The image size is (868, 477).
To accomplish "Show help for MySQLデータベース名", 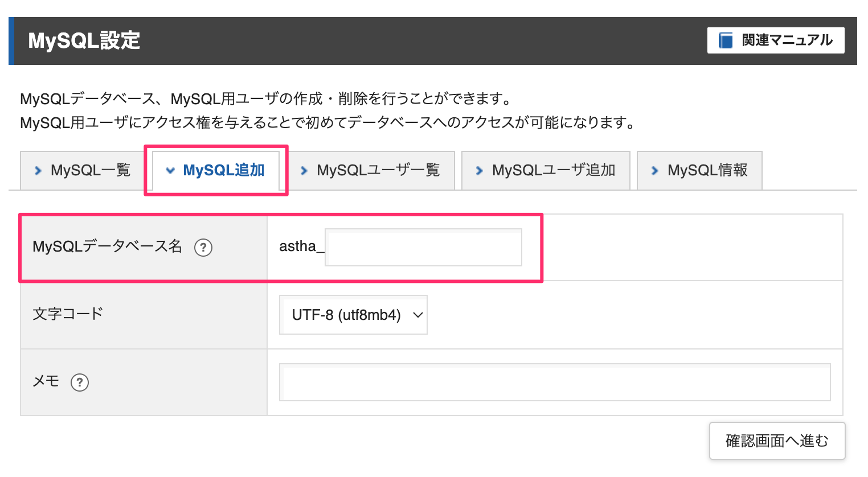I will click(x=203, y=248).
